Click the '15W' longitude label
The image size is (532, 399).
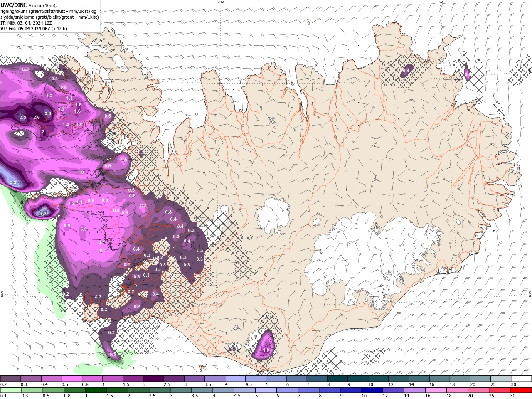point(440,2)
